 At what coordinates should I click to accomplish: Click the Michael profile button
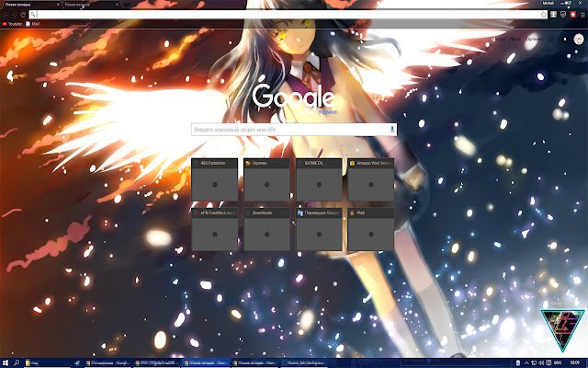[x=548, y=3]
